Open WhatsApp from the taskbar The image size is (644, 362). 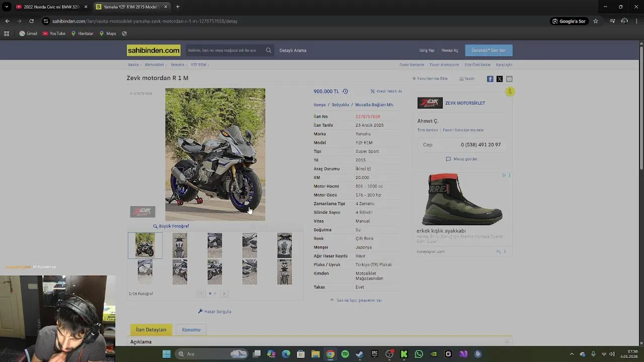419,354
